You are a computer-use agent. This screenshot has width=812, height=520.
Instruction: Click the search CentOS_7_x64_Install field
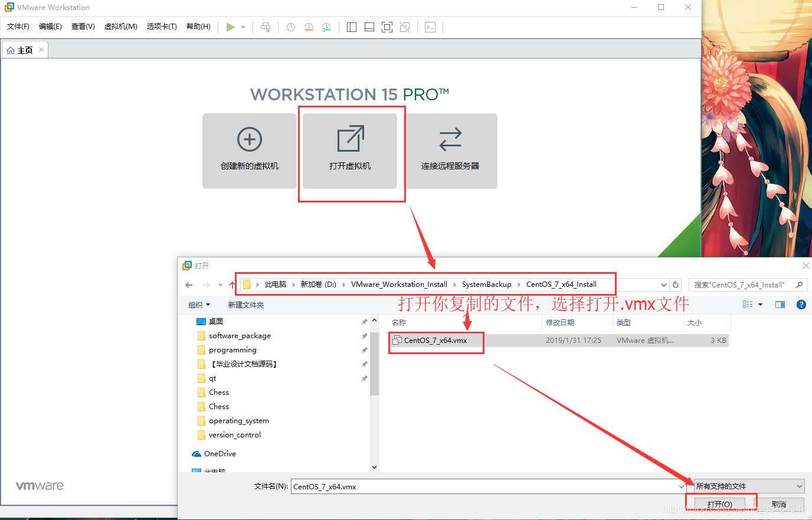(x=748, y=284)
